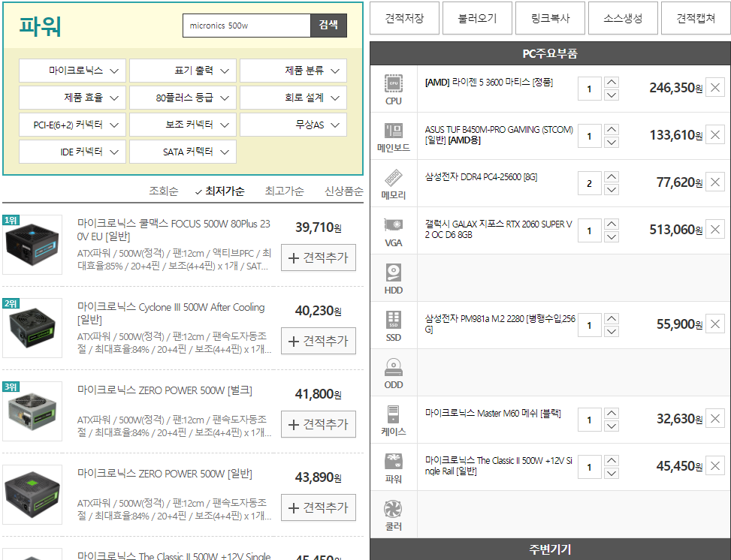Open the 제품 분류 filter dropdown
The image size is (731, 560).
(x=293, y=71)
